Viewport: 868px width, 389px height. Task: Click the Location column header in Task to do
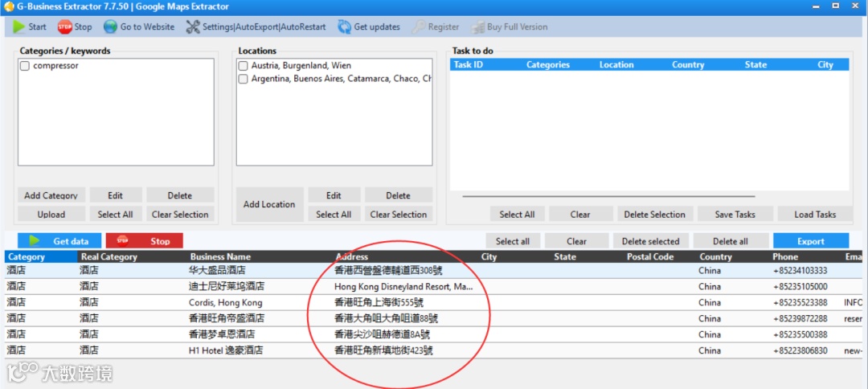pyautogui.click(x=616, y=65)
